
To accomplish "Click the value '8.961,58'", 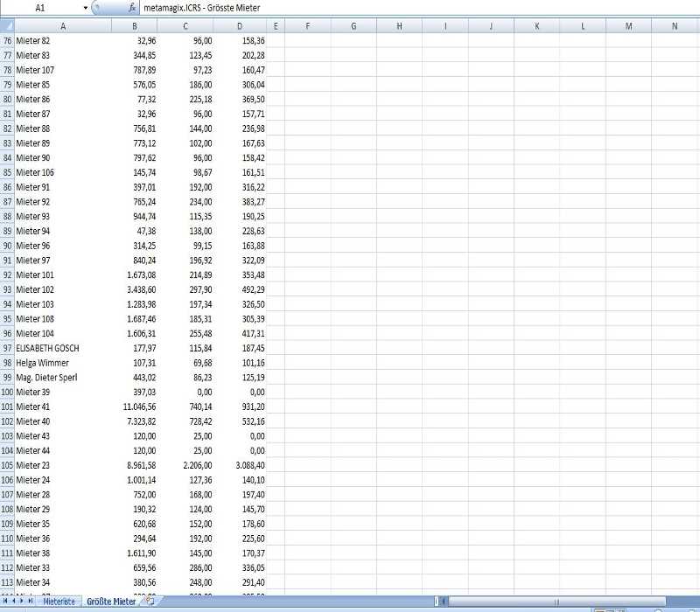I will coord(142,465).
